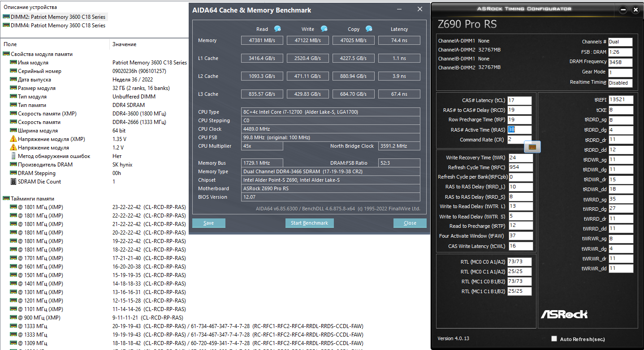Start the AIDA64 benchmark
This screenshot has width=644, height=350.
pyautogui.click(x=309, y=223)
